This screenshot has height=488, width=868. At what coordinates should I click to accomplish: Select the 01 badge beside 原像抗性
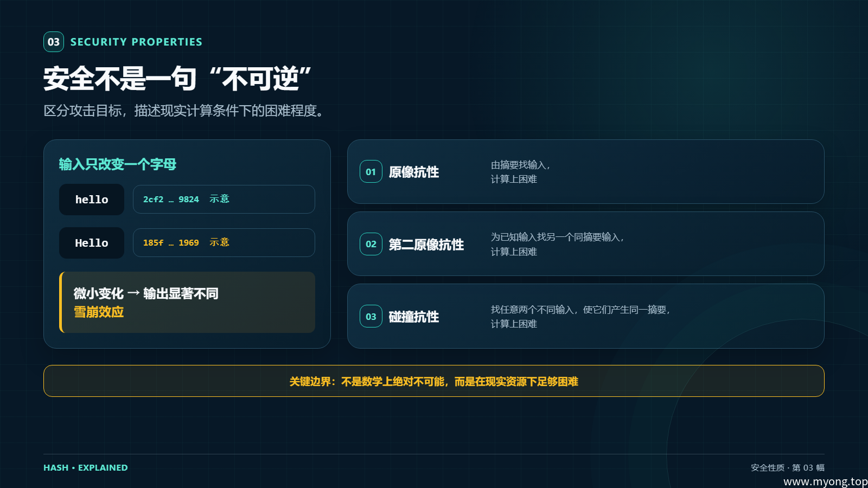point(371,172)
